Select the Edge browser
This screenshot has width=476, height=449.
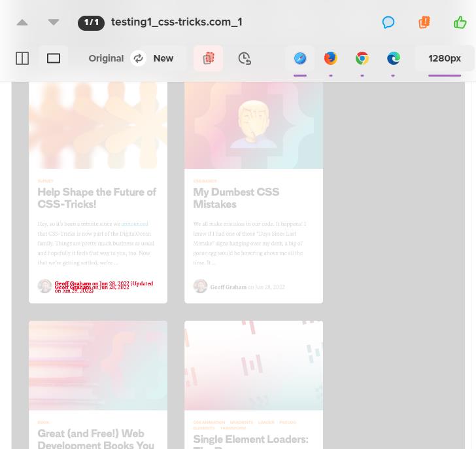(x=394, y=58)
